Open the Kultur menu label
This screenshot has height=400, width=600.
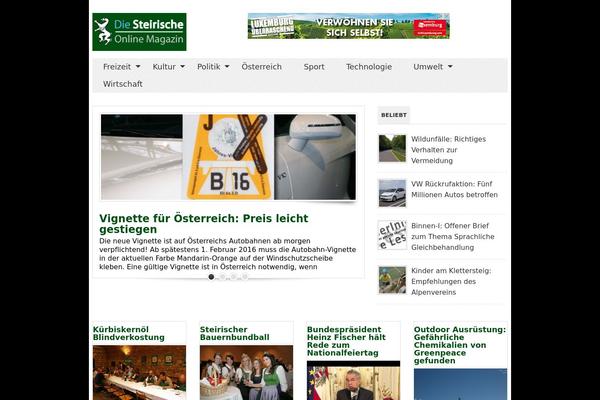pyautogui.click(x=164, y=67)
